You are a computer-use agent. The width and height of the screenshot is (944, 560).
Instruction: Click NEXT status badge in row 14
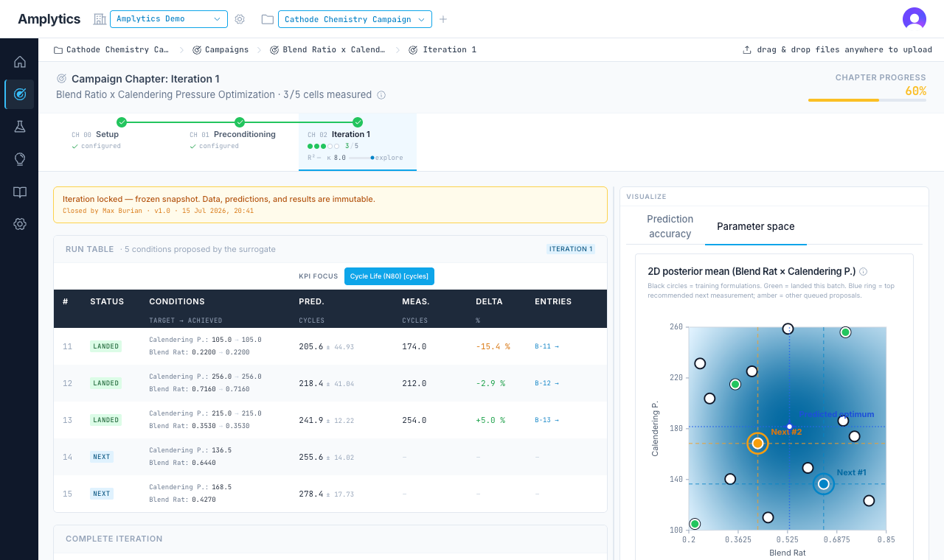[102, 457]
